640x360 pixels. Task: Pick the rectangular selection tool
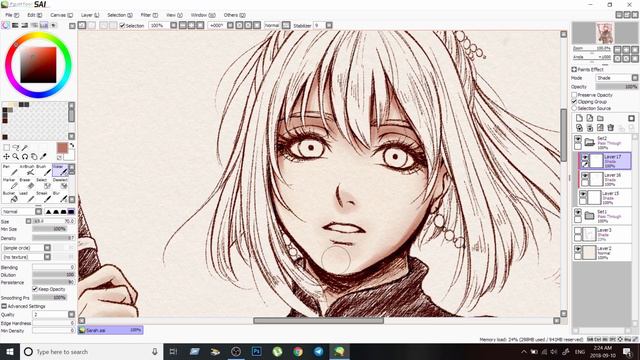(x=7, y=148)
